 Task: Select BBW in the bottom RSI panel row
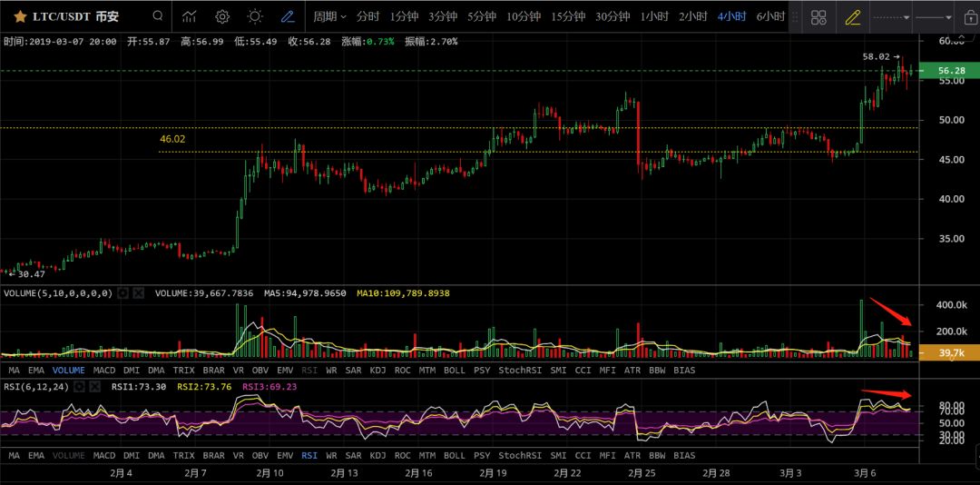click(657, 456)
